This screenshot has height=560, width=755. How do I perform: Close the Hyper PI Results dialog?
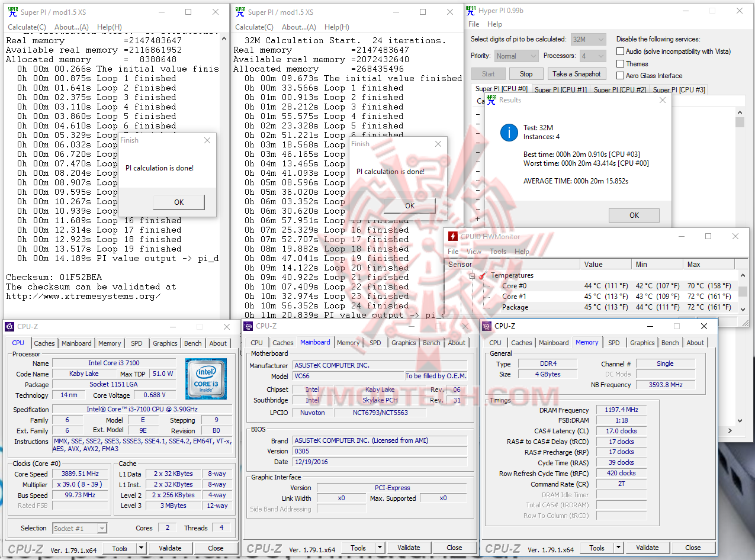coord(662,100)
